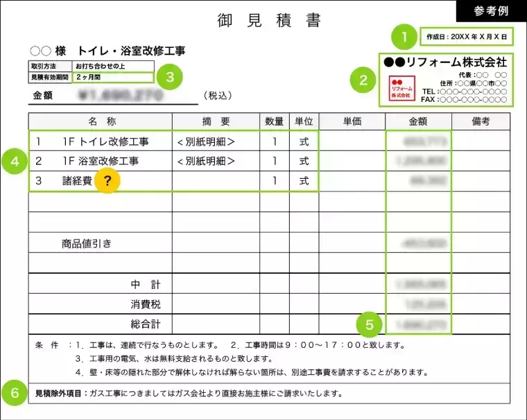Click the 備考 column header
The image size is (527, 420).
tap(480, 121)
